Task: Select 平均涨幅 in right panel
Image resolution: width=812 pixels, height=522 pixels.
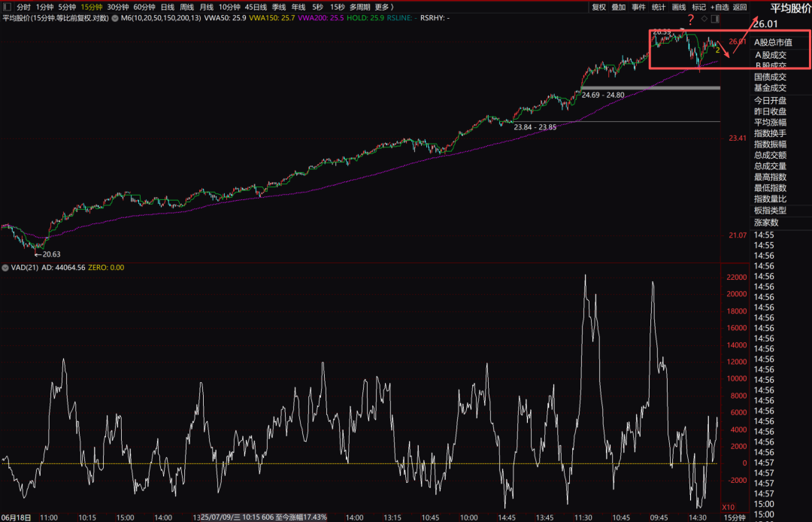Action: pos(770,122)
